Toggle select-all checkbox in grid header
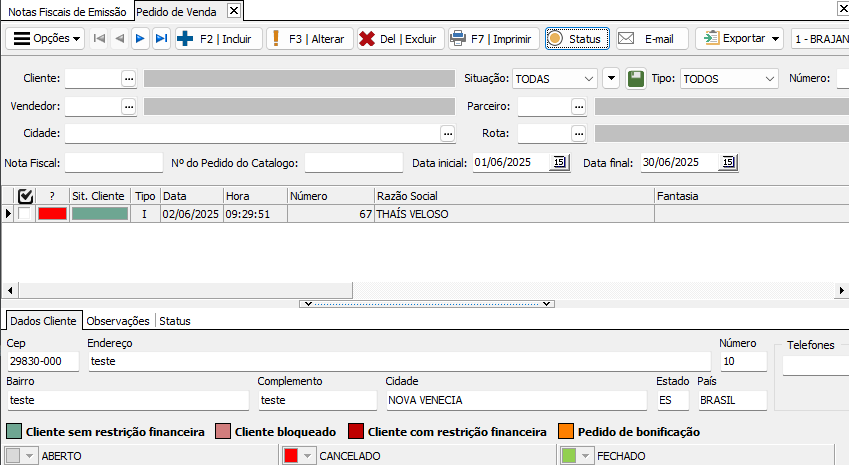This screenshot has height=465, width=849. point(26,196)
